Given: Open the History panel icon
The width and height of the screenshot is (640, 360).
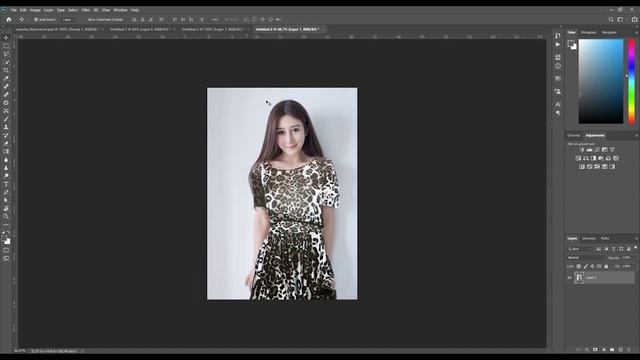Looking at the screenshot, I should point(558,36).
